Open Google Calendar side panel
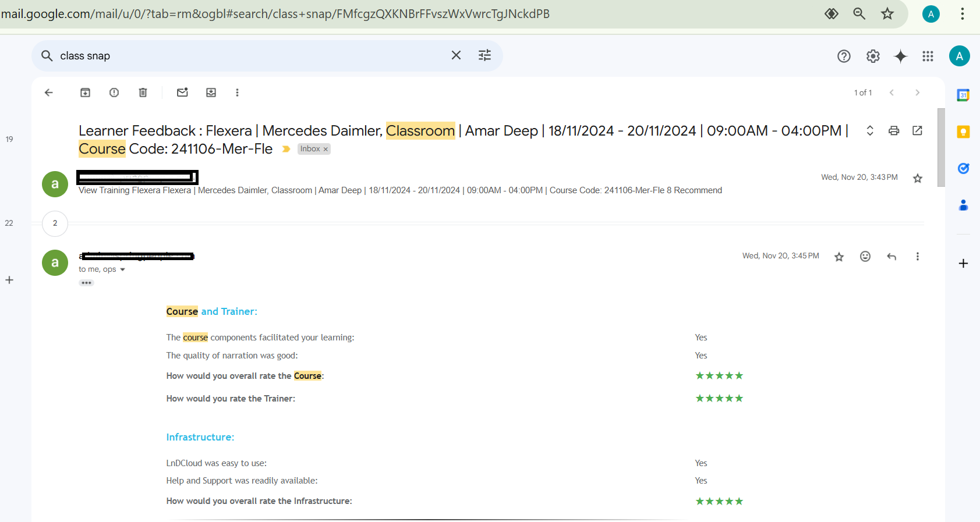 (963, 95)
